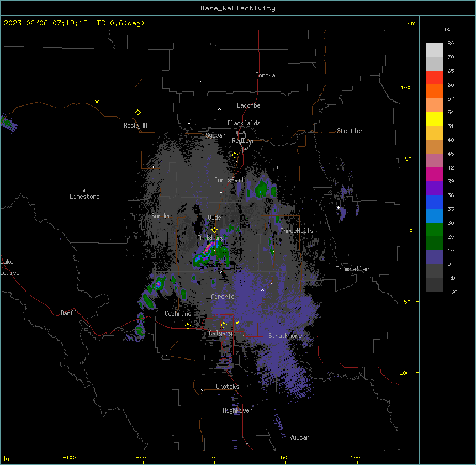Click the Calgary city label
The width and height of the screenshot is (476, 465).
coord(220,333)
